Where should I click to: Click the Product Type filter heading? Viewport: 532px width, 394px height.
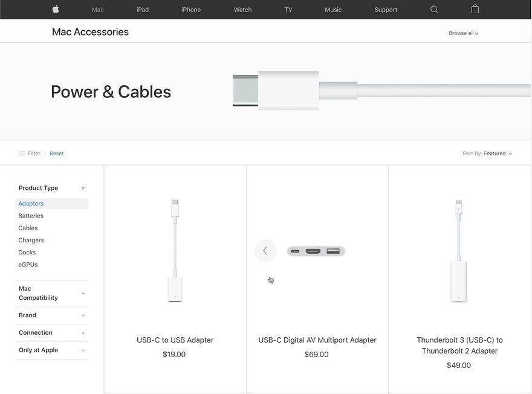[38, 188]
